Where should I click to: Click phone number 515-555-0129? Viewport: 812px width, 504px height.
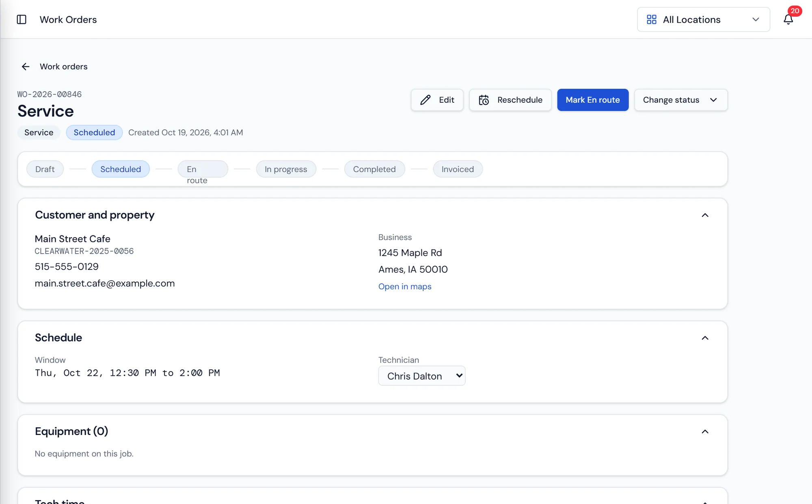coord(67,267)
